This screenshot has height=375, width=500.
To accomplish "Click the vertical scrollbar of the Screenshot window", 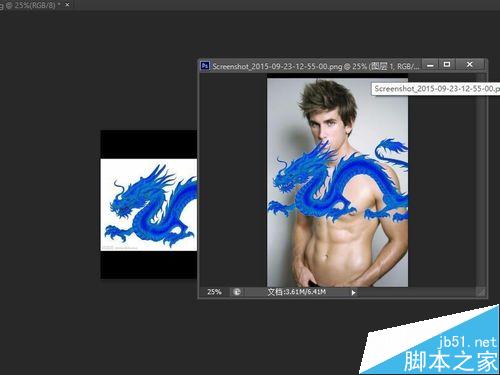I will (480, 180).
